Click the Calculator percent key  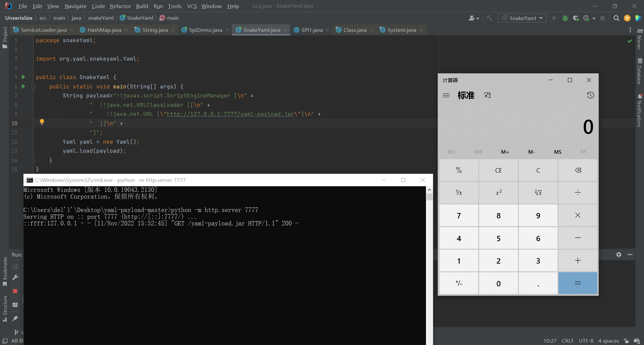click(x=459, y=170)
